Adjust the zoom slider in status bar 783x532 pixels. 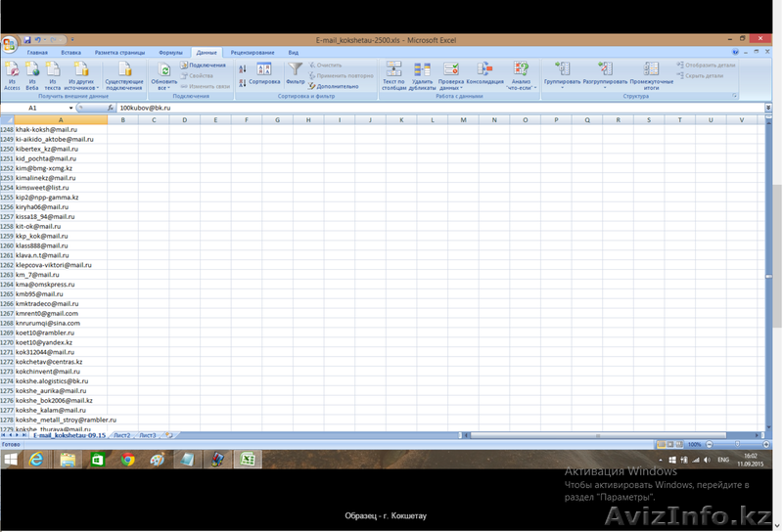(736, 444)
